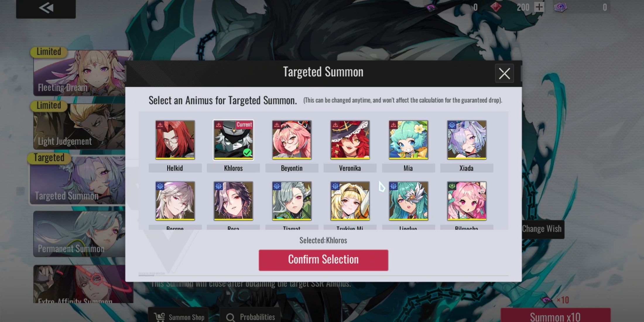Select Mia's portrait icon
Viewport: 644px width, 322px height.
(408, 140)
